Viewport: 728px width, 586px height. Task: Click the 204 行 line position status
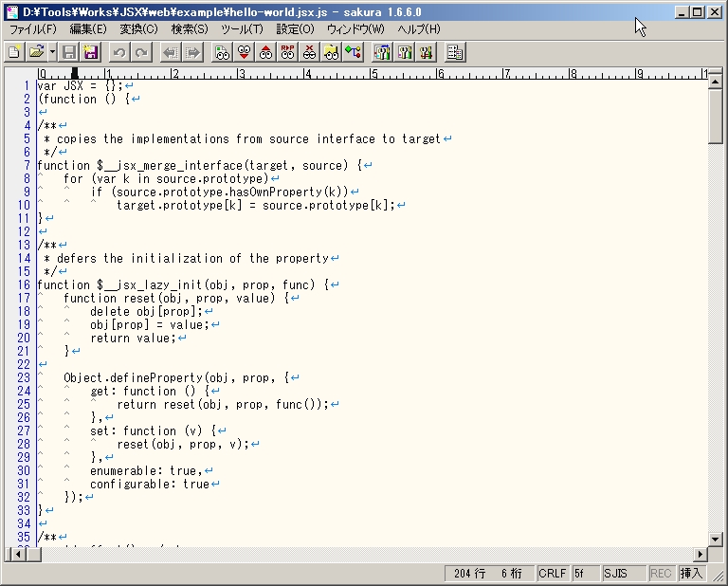(470, 574)
